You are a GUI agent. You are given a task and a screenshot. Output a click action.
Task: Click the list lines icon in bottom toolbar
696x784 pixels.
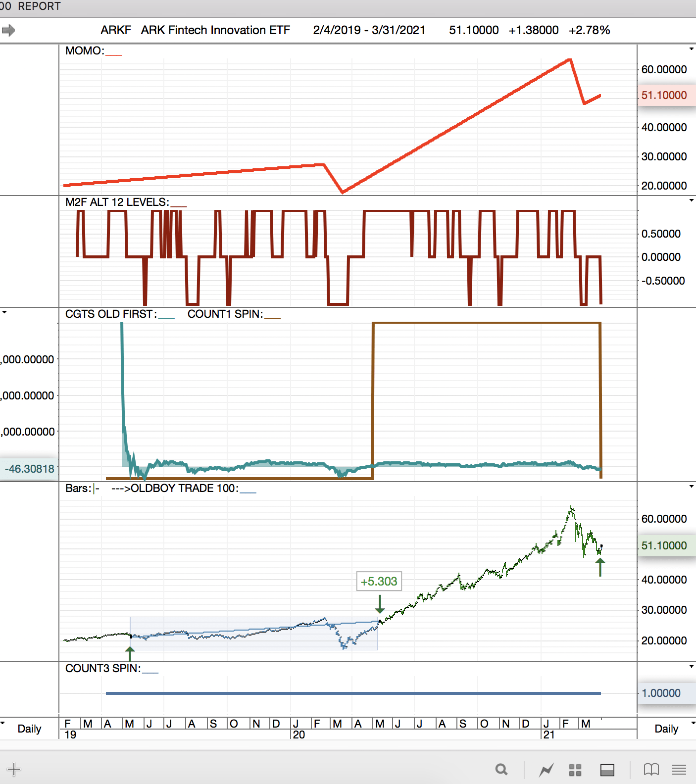click(679, 770)
